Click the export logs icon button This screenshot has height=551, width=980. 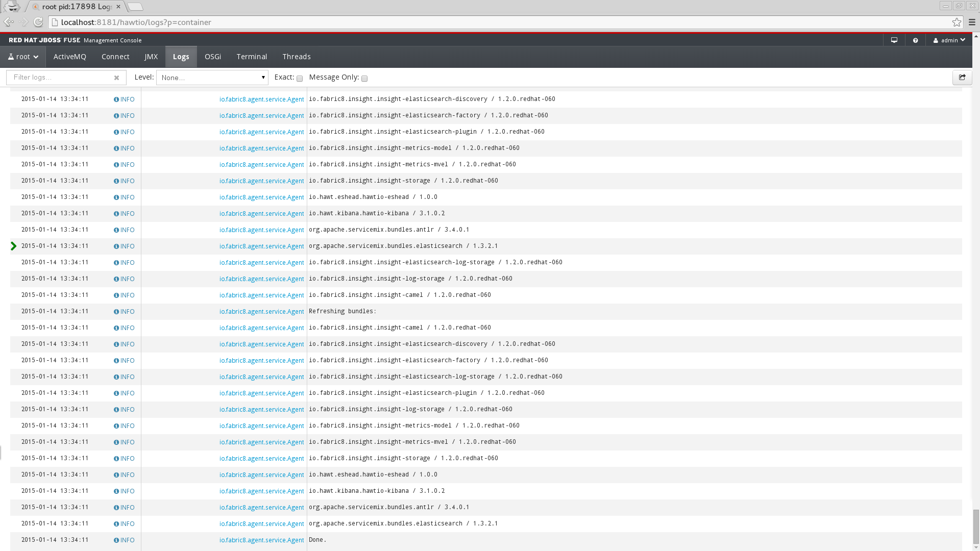click(962, 78)
